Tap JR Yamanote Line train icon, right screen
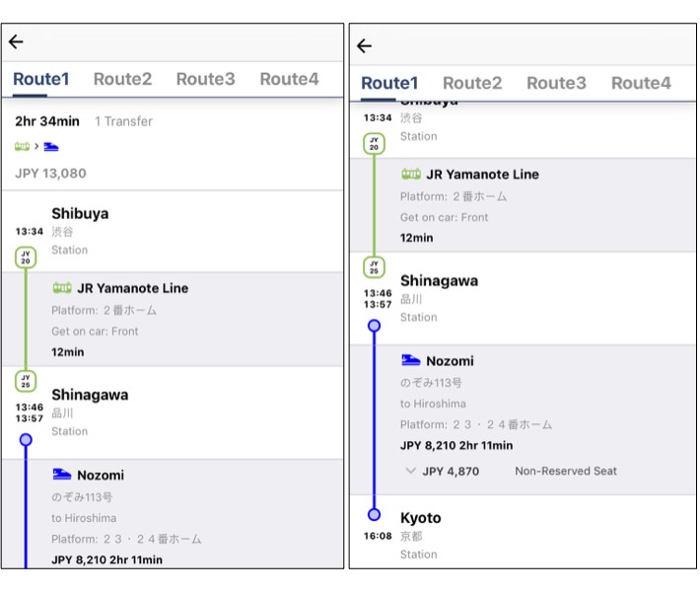 [x=411, y=174]
